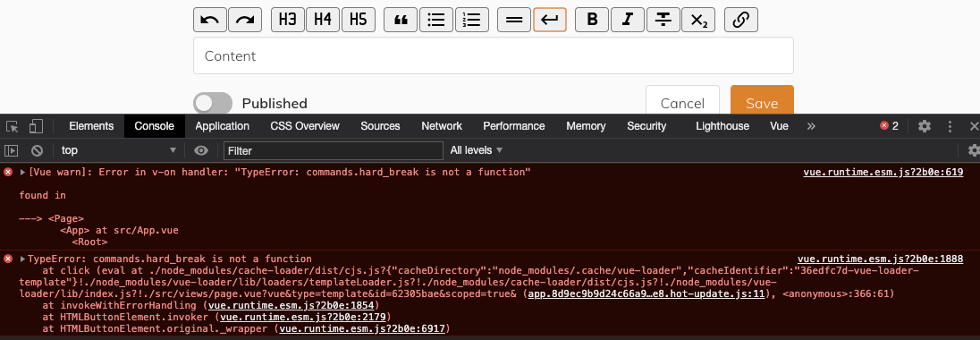Clear the console

coord(37,150)
